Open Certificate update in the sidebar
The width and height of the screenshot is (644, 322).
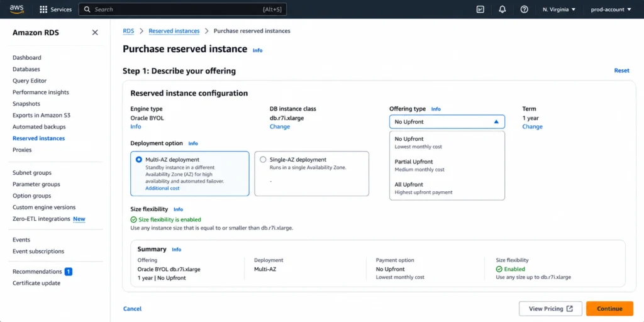36,283
